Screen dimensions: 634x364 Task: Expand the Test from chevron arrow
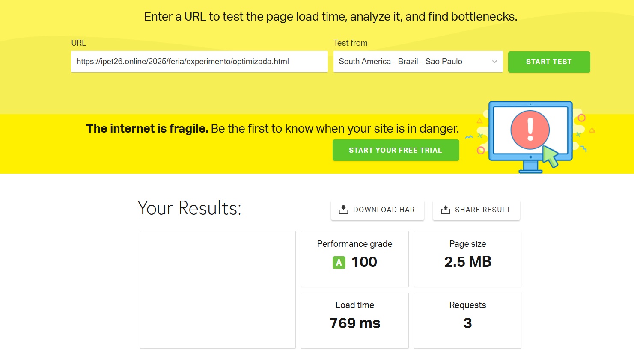pyautogui.click(x=494, y=62)
